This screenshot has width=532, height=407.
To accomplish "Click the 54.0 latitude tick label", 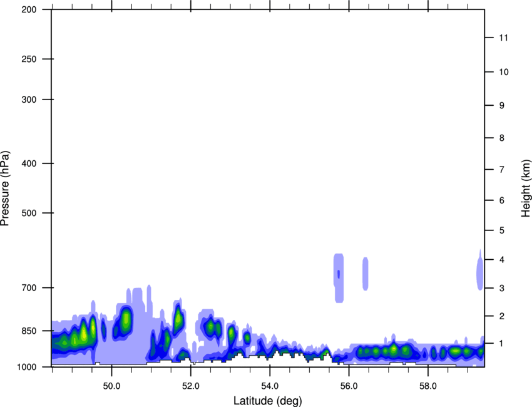I will [270, 386].
